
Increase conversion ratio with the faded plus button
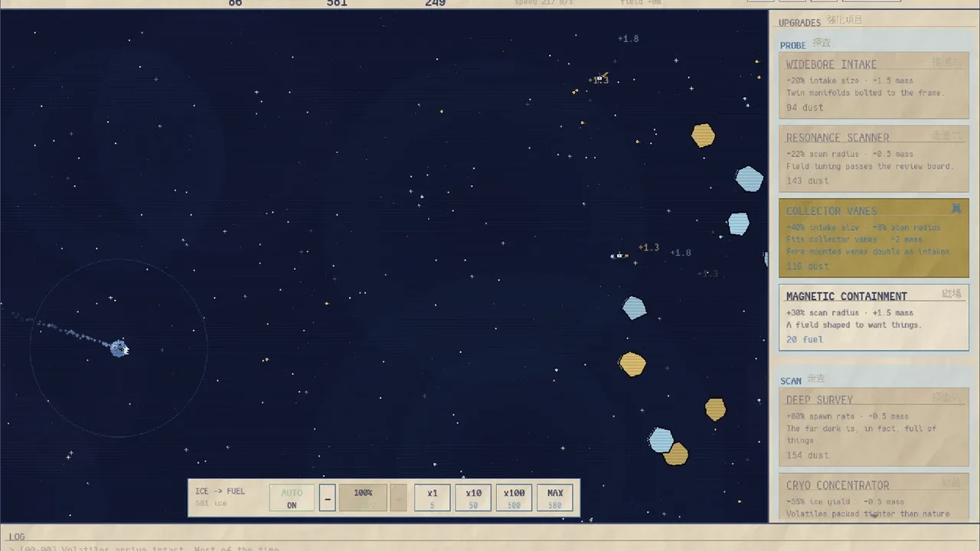[398, 498]
